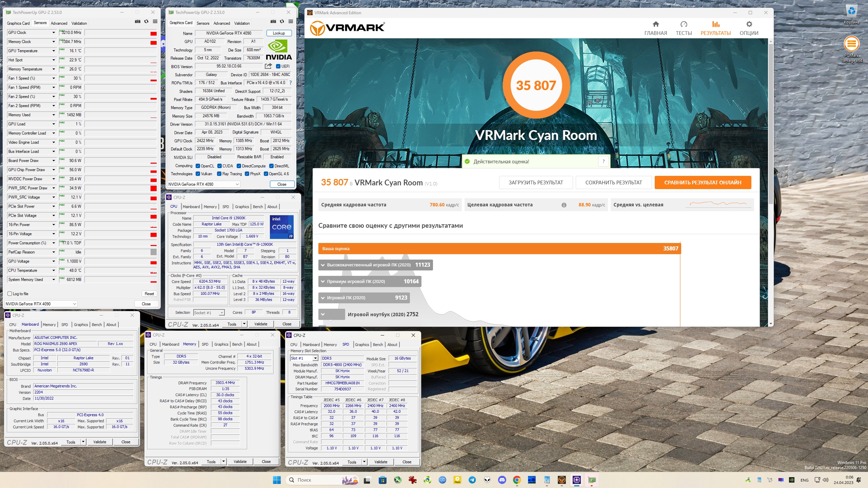The image size is (868, 488).
Task: Open the Bench tab in CPU-Z CPU window
Action: tap(258, 207)
